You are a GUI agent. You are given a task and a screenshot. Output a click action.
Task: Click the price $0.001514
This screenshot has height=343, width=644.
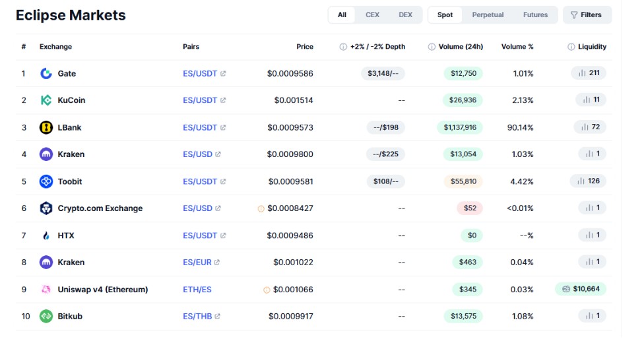[294, 100]
